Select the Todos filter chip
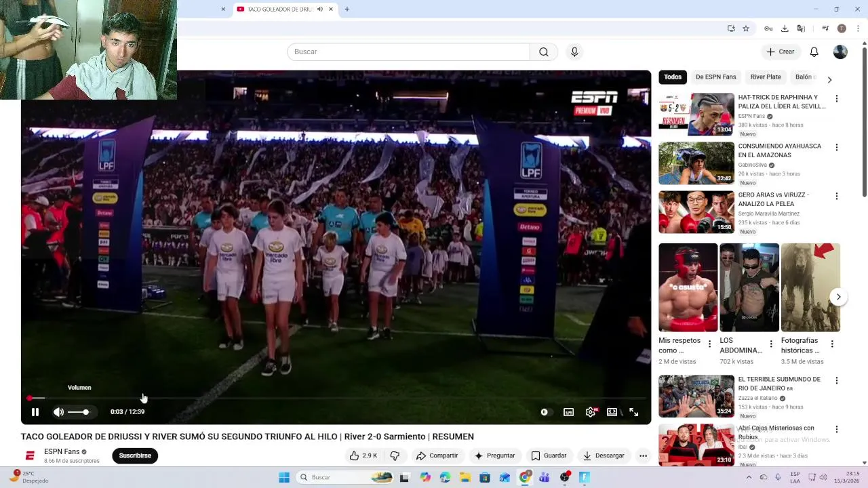The width and height of the screenshot is (868, 488). tap(673, 77)
